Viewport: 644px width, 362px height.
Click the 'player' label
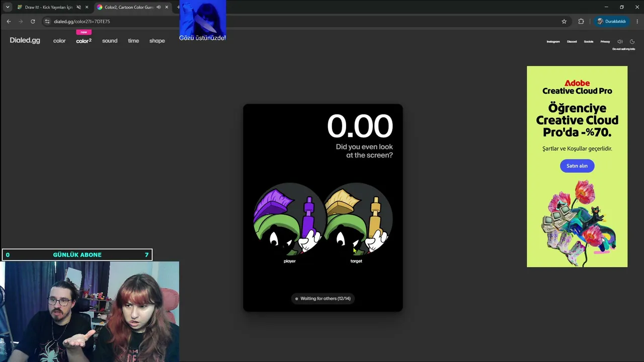pos(289,261)
